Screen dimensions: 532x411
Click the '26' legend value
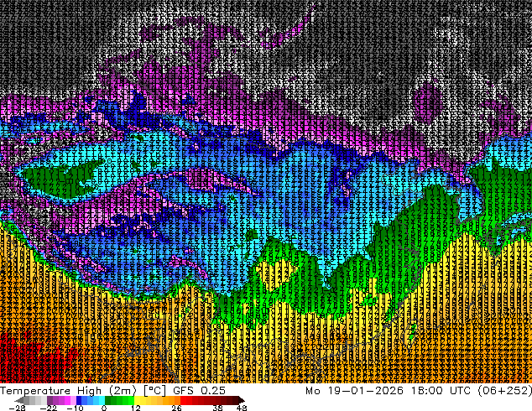tap(176, 408)
